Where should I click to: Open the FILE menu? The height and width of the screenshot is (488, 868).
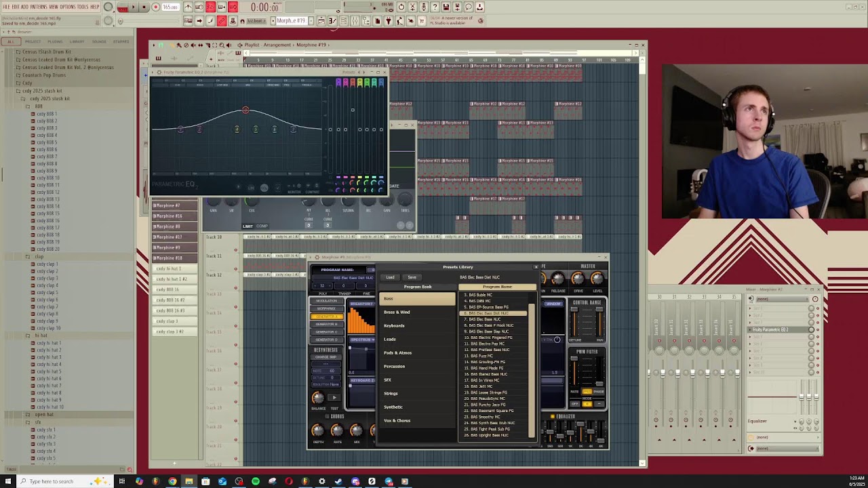tap(6, 7)
